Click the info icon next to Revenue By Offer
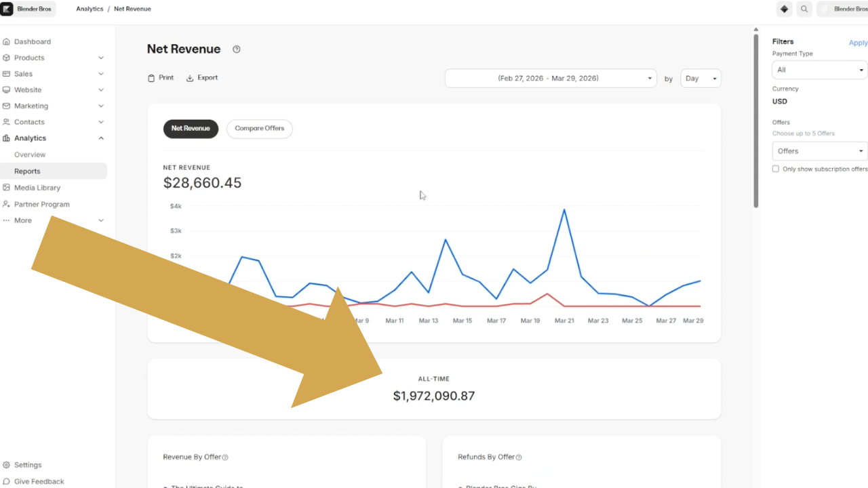The height and width of the screenshot is (488, 868). click(225, 457)
